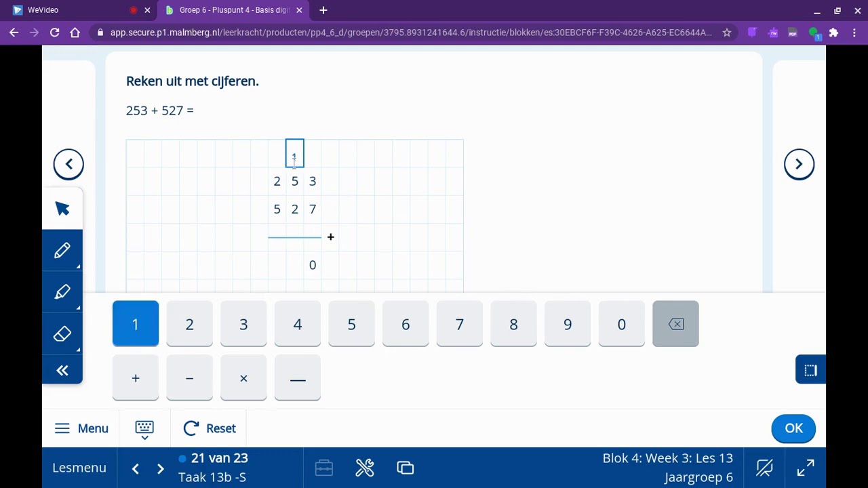Click number key 6 on keypad
Image resolution: width=868 pixels, height=488 pixels.
(406, 324)
